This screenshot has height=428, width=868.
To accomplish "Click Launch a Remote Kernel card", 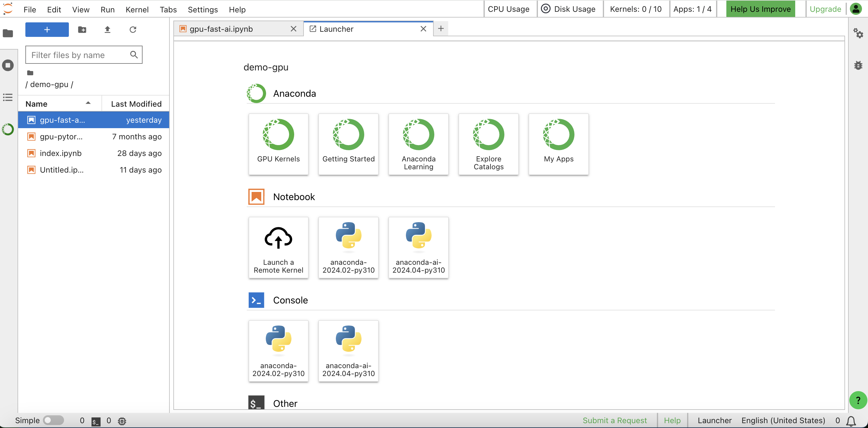I will 278,248.
